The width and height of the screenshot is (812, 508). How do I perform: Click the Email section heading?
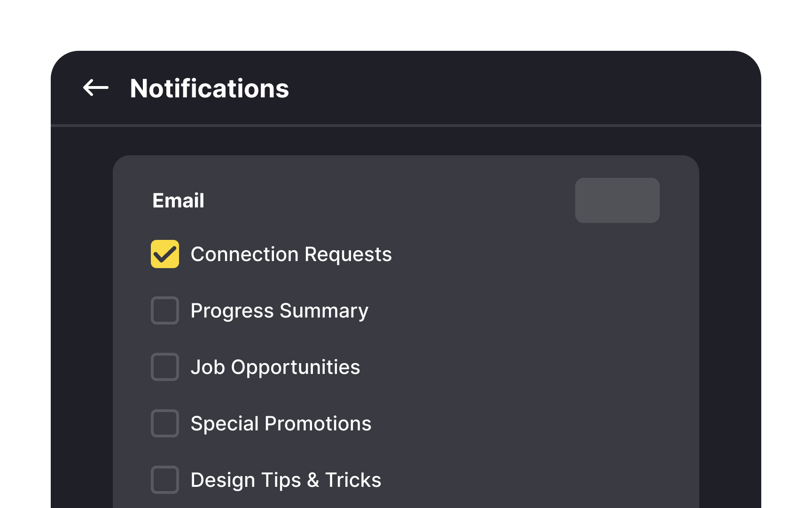pos(178,200)
